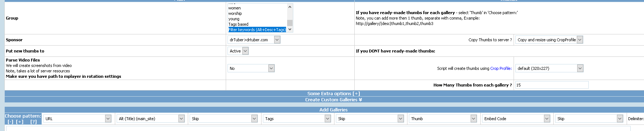The width and height of the screenshot is (644, 131).
Task: Remove a pattern column with [-]
Action: [x=10, y=122]
